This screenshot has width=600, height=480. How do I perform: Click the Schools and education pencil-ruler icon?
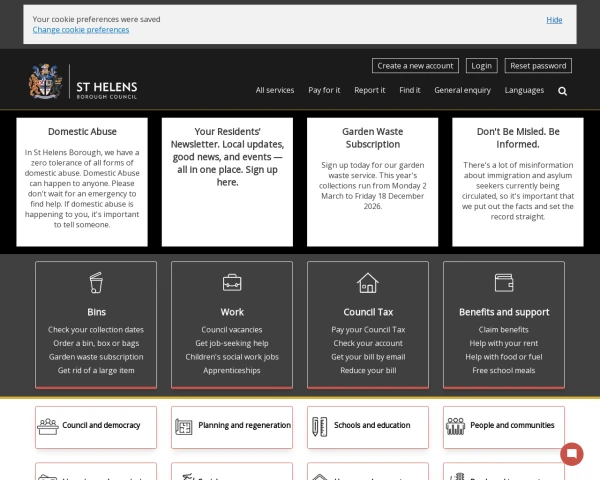(320, 426)
